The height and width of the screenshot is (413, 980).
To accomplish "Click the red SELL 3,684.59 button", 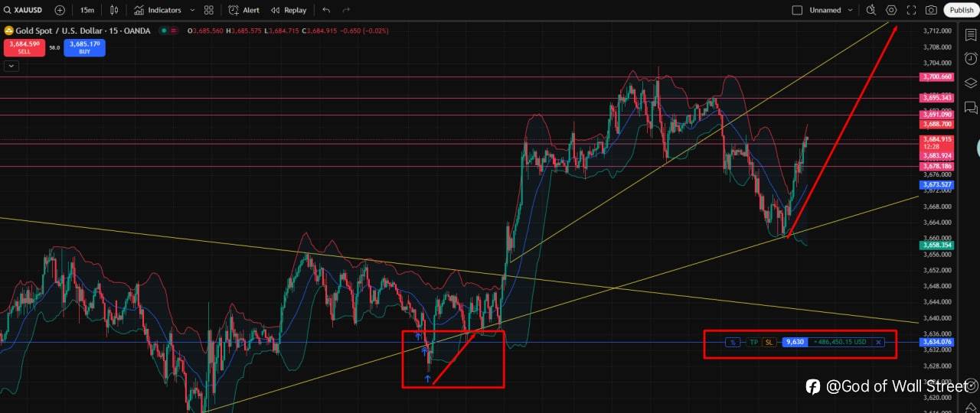I will coord(24,47).
